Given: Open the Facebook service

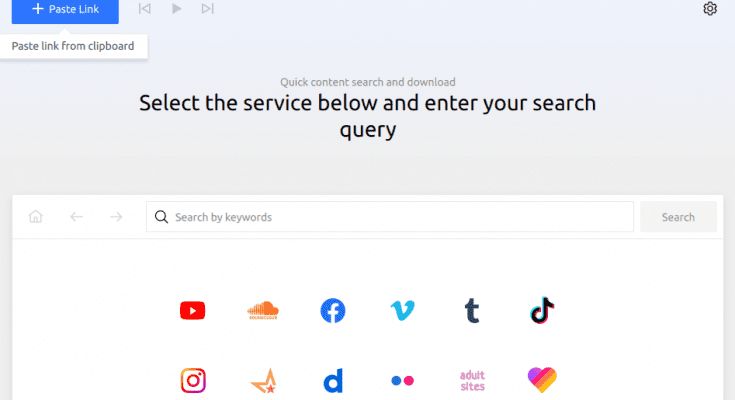Looking at the screenshot, I should coord(333,311).
